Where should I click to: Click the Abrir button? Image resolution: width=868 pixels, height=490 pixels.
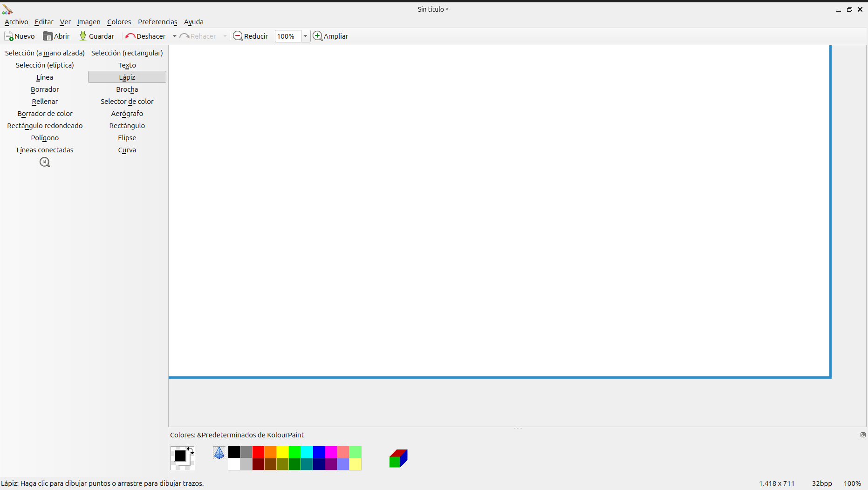(x=56, y=36)
